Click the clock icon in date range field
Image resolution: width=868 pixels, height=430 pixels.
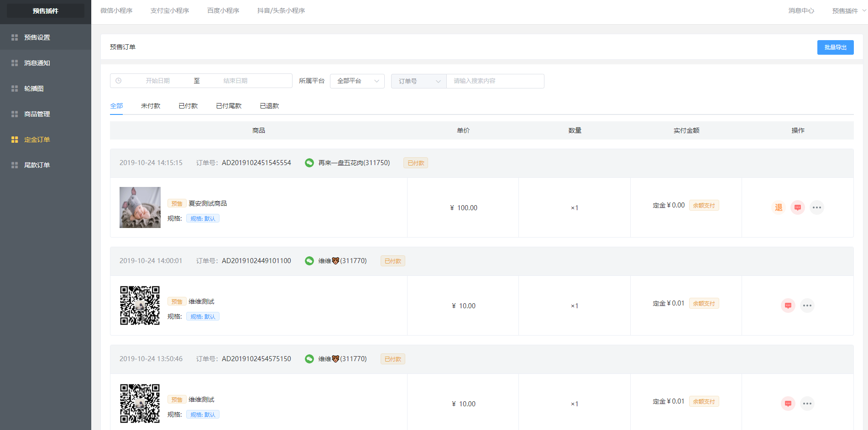(x=119, y=81)
